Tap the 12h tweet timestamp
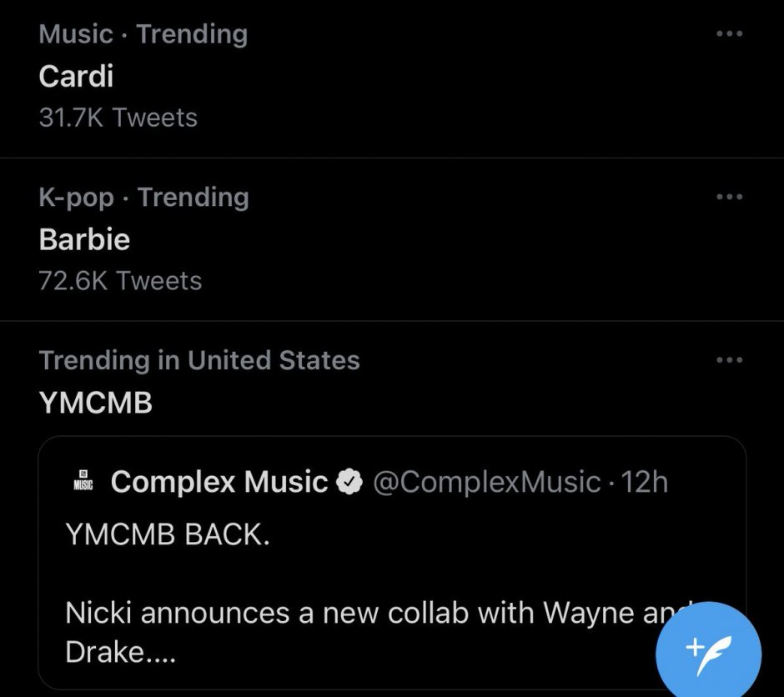The width and height of the screenshot is (784, 697). (644, 482)
